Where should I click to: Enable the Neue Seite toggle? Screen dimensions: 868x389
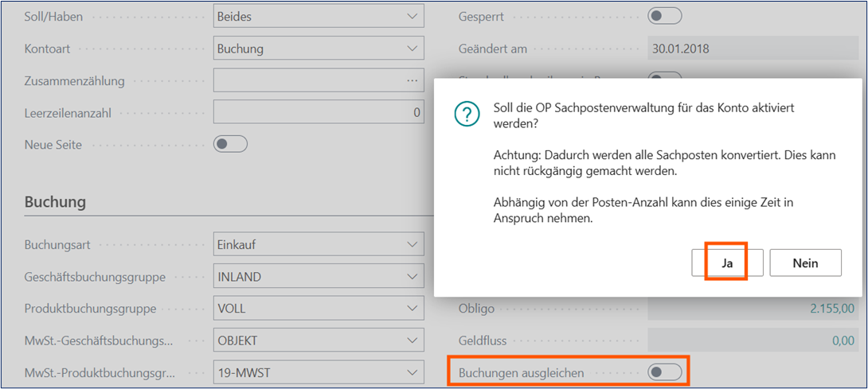click(x=230, y=145)
